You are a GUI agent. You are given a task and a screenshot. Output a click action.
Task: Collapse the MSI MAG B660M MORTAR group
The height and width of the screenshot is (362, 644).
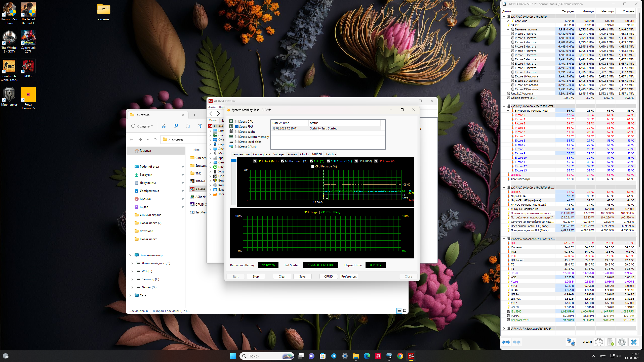pos(504,239)
